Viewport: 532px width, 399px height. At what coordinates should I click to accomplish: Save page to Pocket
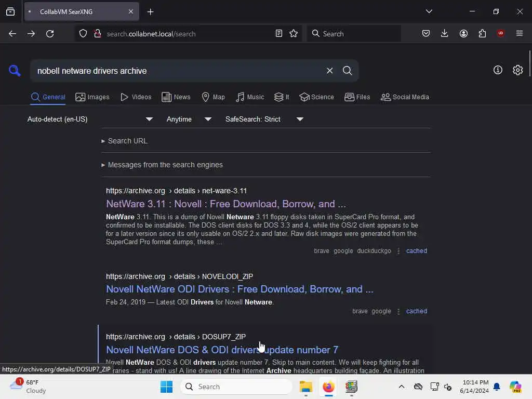tap(426, 33)
